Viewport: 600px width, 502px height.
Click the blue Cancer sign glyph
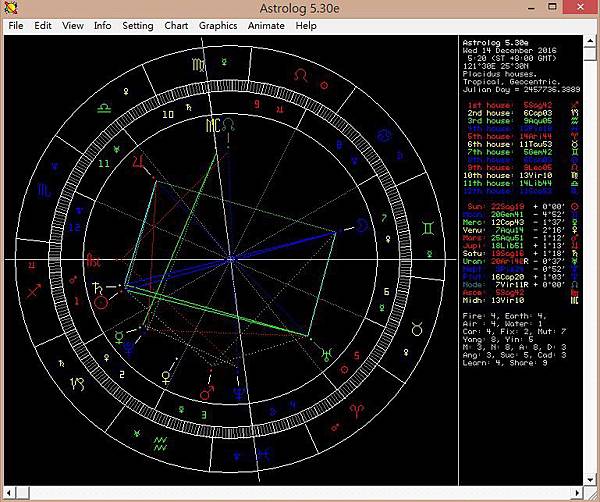click(x=384, y=135)
